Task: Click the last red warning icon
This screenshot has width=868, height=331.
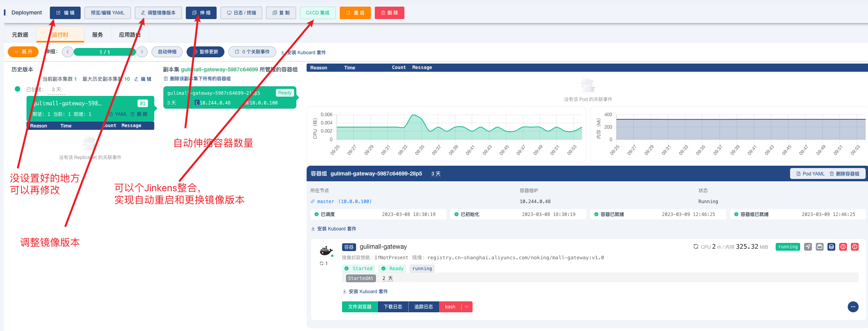Action: (855, 247)
